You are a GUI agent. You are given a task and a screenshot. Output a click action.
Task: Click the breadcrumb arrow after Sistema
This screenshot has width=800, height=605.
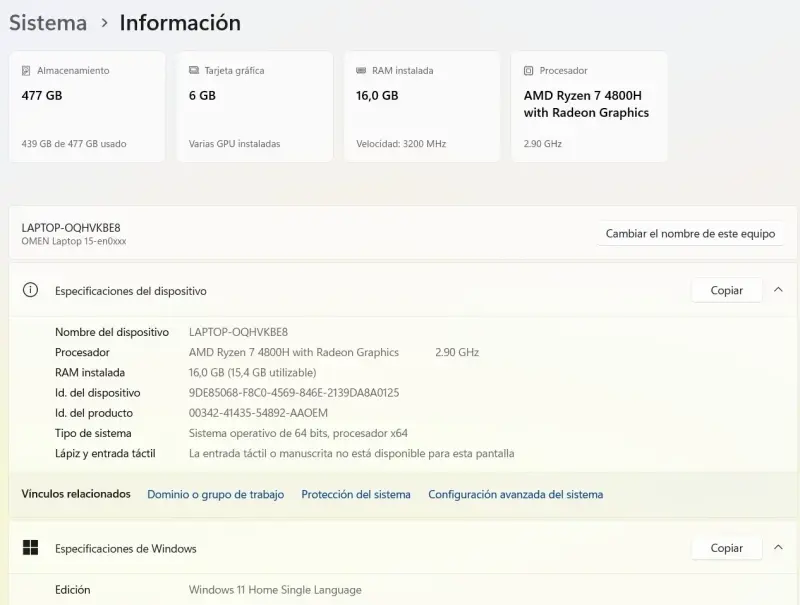[x=104, y=23]
